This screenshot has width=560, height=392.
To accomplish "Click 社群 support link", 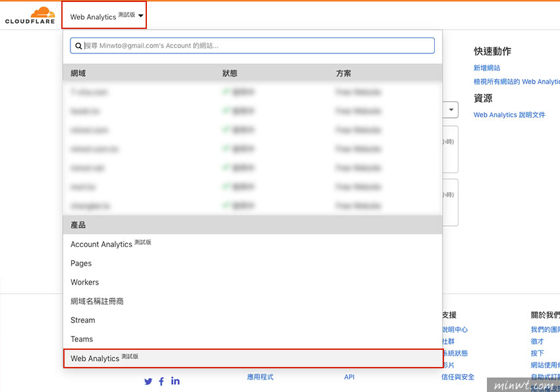I will coord(448,341).
